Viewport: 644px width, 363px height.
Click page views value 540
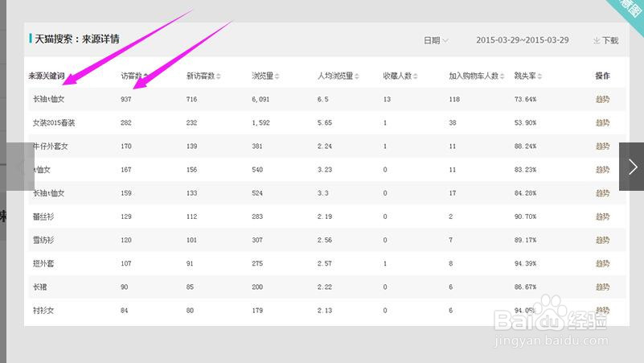coord(257,169)
